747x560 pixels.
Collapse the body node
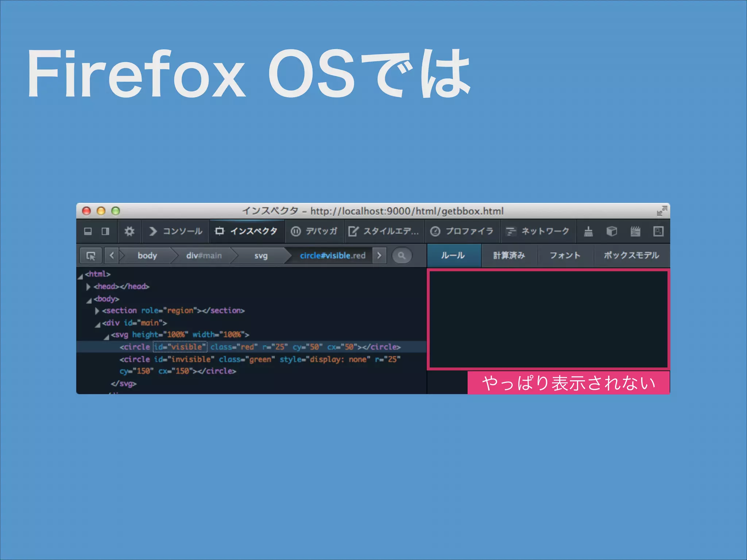point(89,300)
